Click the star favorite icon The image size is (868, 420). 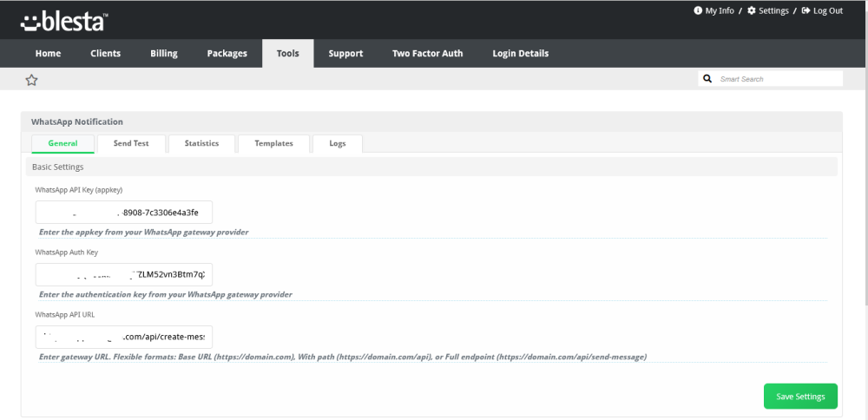pos(31,80)
